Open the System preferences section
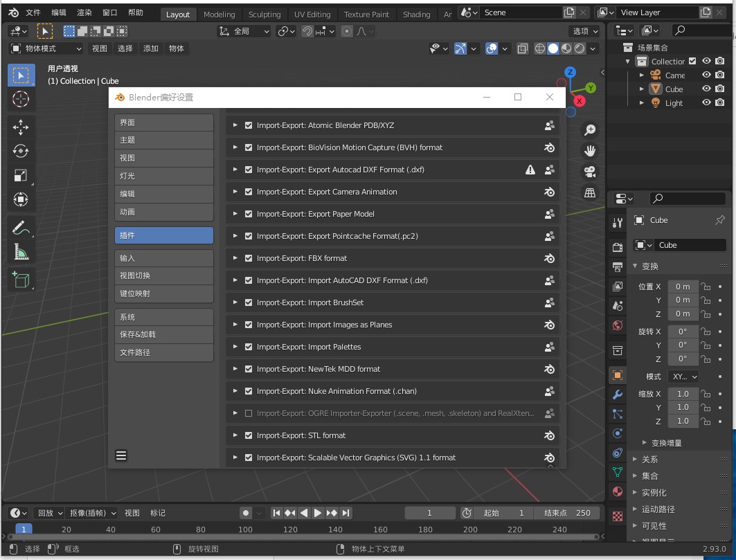Screen dimensions: 736x560 [x=164, y=317]
